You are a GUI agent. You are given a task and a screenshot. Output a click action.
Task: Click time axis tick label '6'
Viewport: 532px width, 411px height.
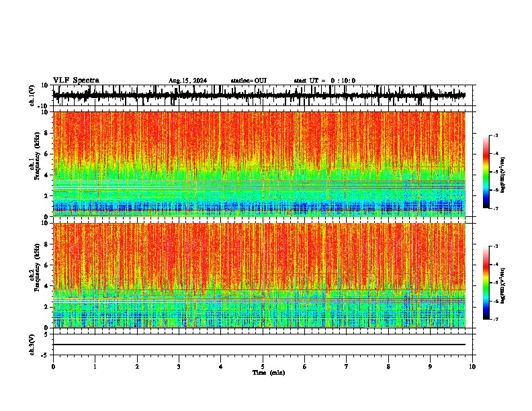(x=305, y=367)
